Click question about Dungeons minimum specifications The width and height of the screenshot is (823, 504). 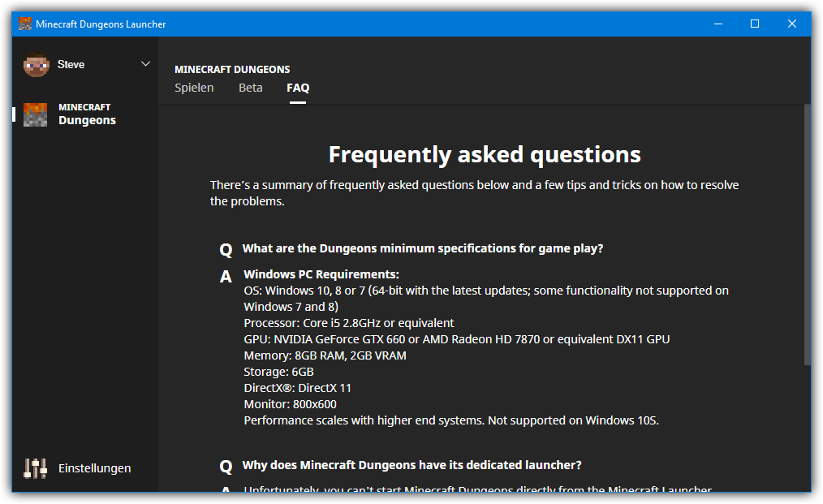pyautogui.click(x=423, y=248)
